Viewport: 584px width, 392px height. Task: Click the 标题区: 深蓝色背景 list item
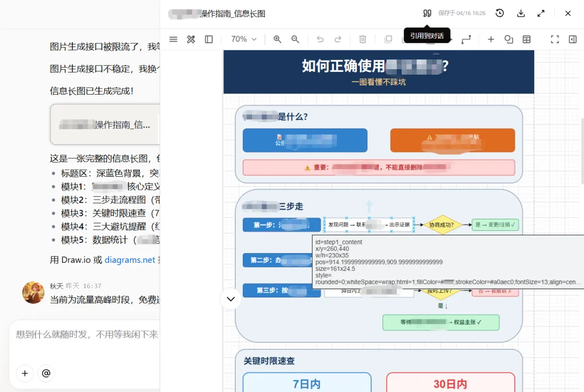110,173
